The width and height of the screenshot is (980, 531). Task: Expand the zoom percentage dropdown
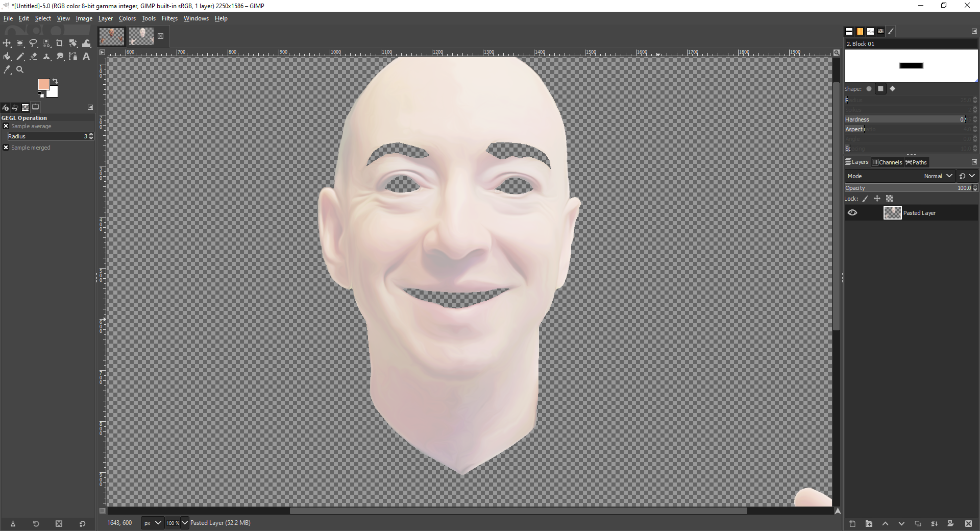click(x=185, y=523)
